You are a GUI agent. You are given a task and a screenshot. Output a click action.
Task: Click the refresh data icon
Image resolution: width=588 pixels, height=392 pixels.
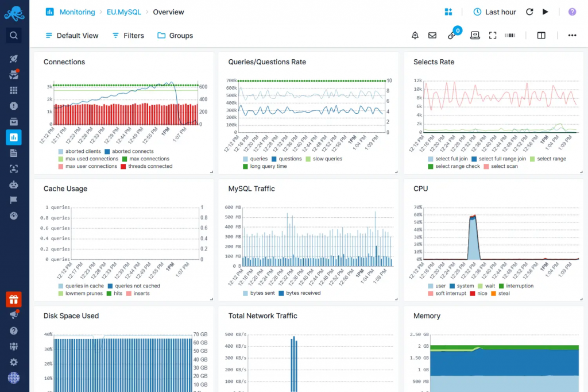(x=529, y=11)
